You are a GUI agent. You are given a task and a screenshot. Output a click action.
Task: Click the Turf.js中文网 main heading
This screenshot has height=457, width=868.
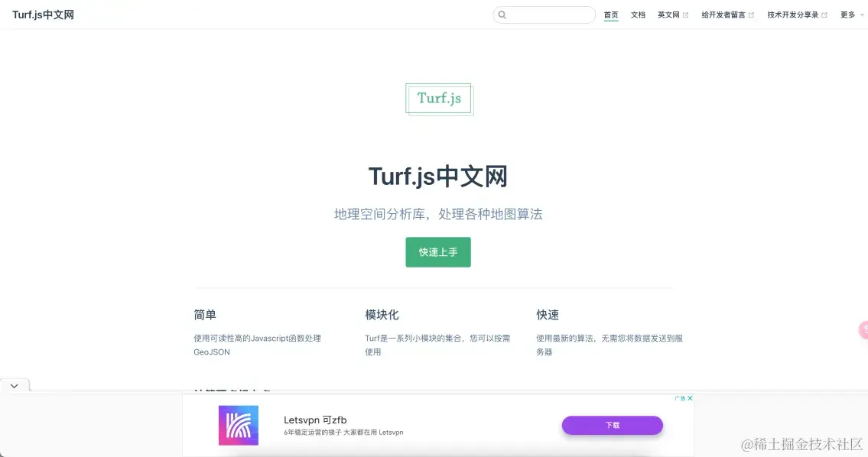point(438,177)
